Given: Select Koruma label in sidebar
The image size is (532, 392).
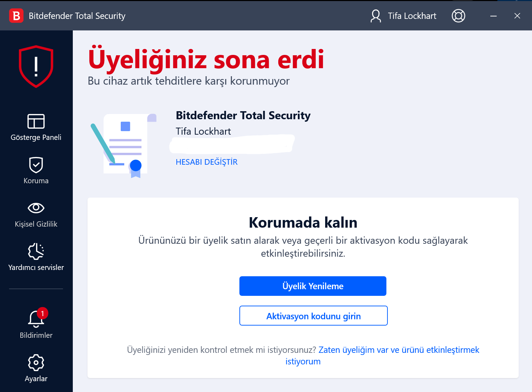Looking at the screenshot, I should 36,181.
